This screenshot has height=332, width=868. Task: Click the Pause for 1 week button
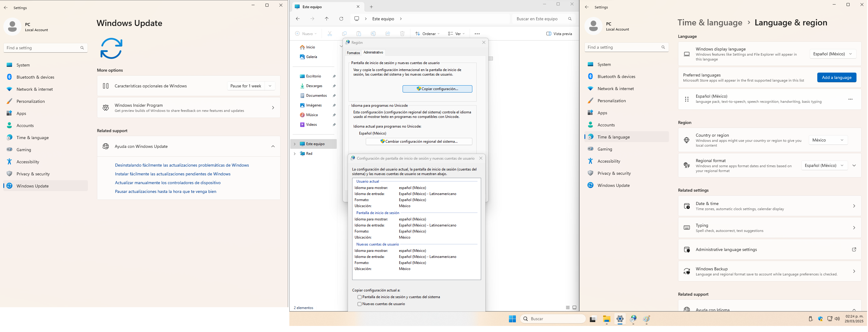tap(246, 86)
